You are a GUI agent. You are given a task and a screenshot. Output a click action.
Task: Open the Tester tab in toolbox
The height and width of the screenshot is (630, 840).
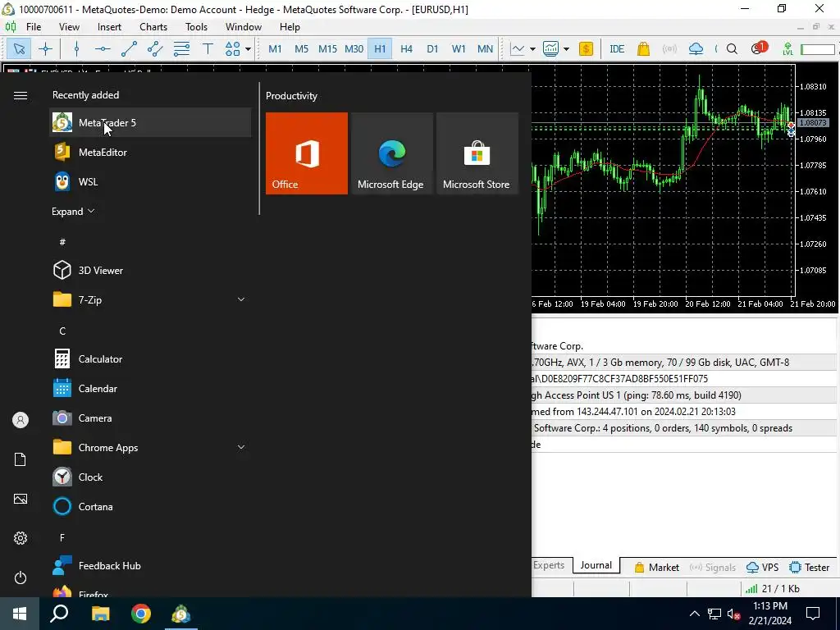[x=810, y=567]
